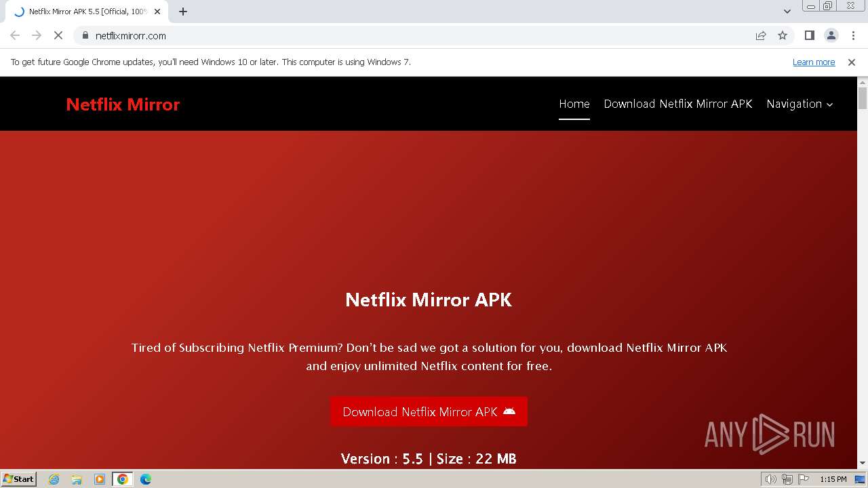Open File Explorer from taskbar
The width and height of the screenshot is (868, 488).
pyautogui.click(x=77, y=479)
